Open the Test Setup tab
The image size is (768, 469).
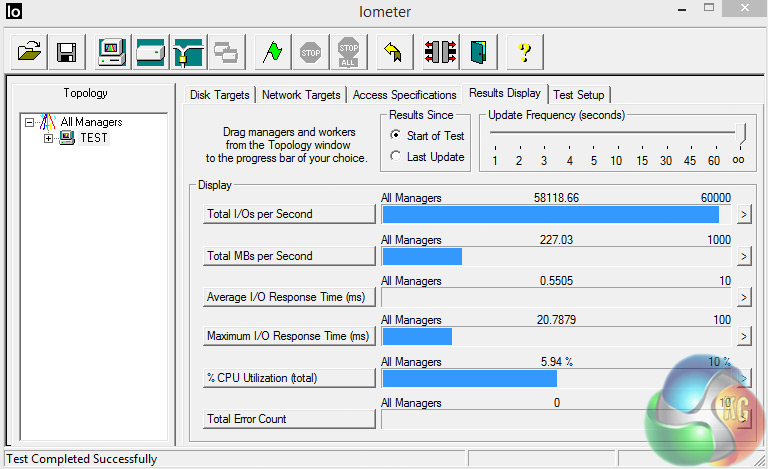pyautogui.click(x=578, y=95)
